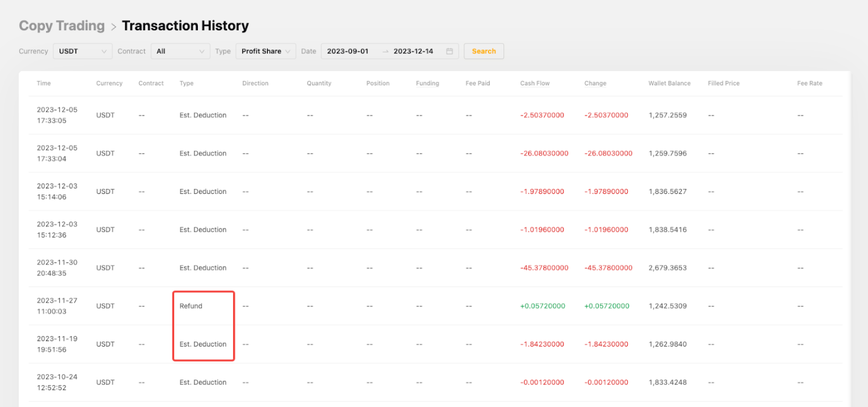Go back to Copy Trading breadcrumb
Image resolution: width=868 pixels, height=407 pixels.
[x=62, y=26]
